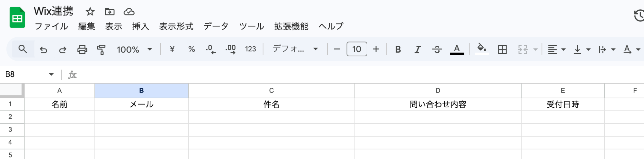Open horizontal align dropdown
The width and height of the screenshot is (644, 159).
click(556, 49)
